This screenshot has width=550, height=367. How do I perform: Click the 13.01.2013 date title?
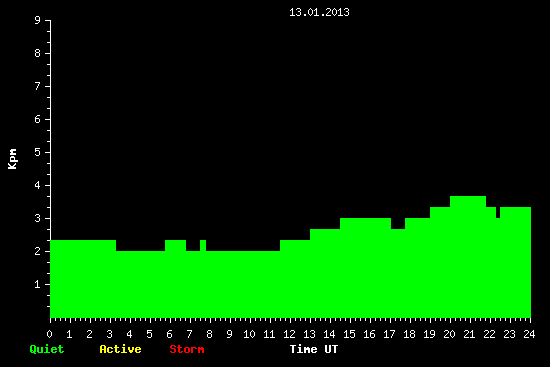click(319, 12)
